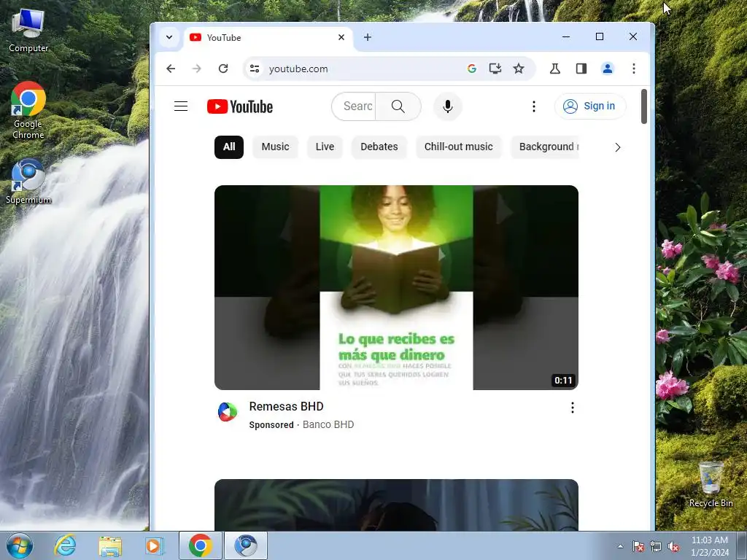747x560 pixels.
Task: Reload the YouTube page
Action: coord(223,69)
